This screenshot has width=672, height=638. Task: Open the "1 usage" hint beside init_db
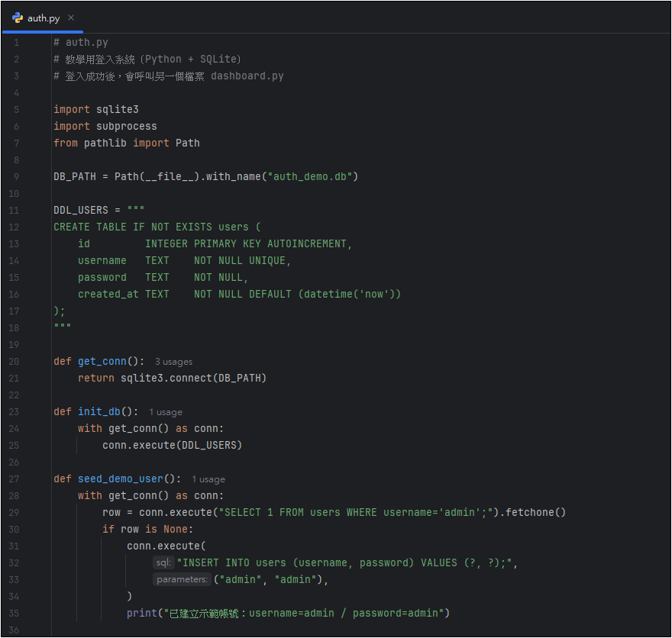[166, 412]
